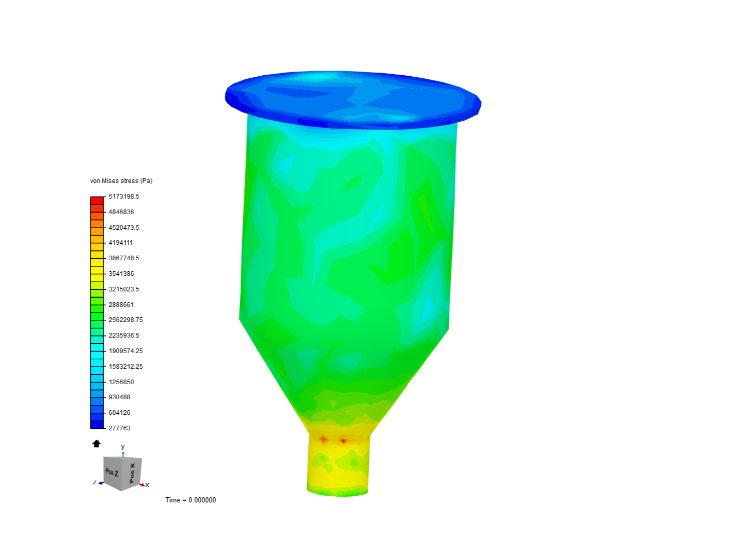
Task: Click the home view icon above the orientation cube
Action: pos(96,443)
